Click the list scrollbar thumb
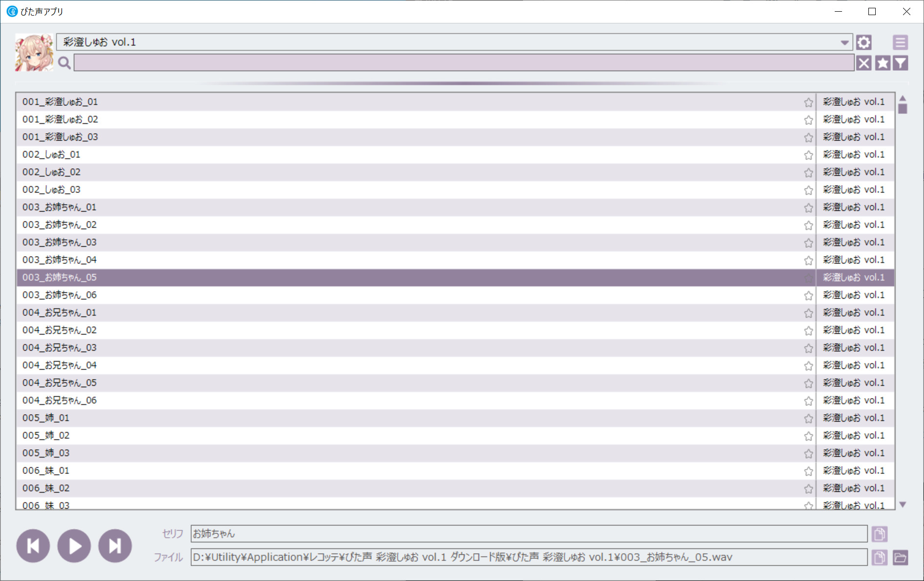Screen dimensions: 924x581 point(903,108)
